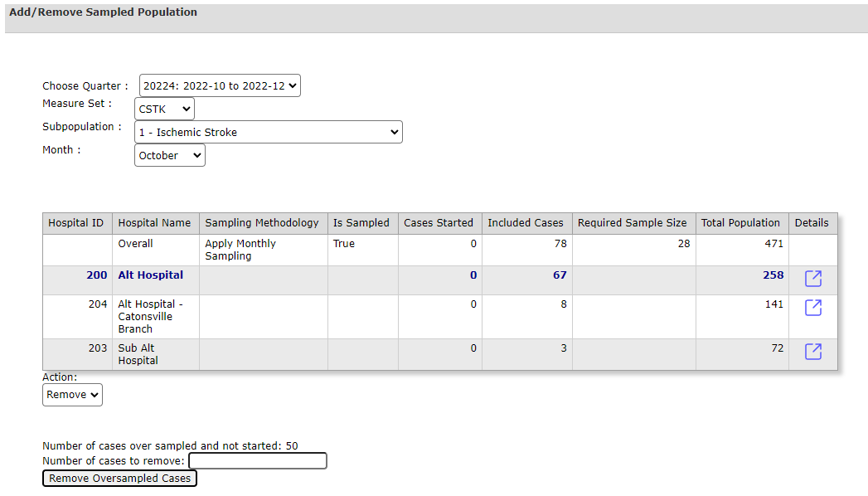The height and width of the screenshot is (496, 868).
Task: Change the Action Remove dropdown
Action: 72,395
